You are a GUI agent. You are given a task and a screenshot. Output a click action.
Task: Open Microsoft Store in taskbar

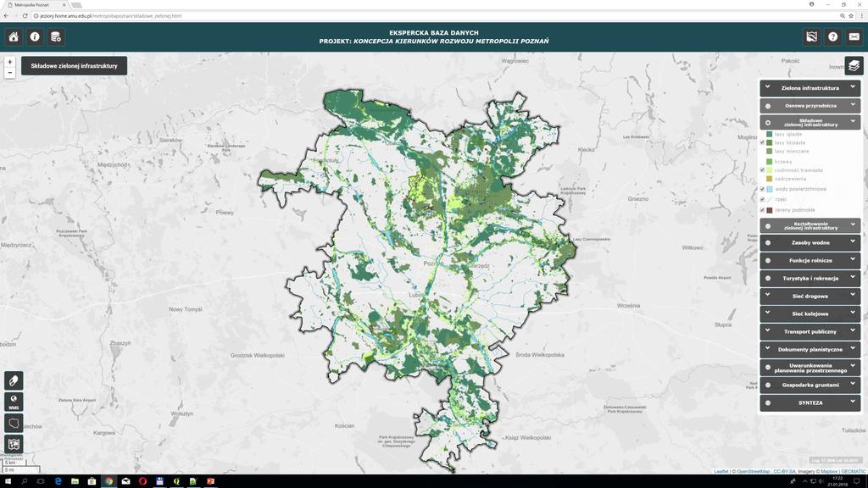click(92, 481)
